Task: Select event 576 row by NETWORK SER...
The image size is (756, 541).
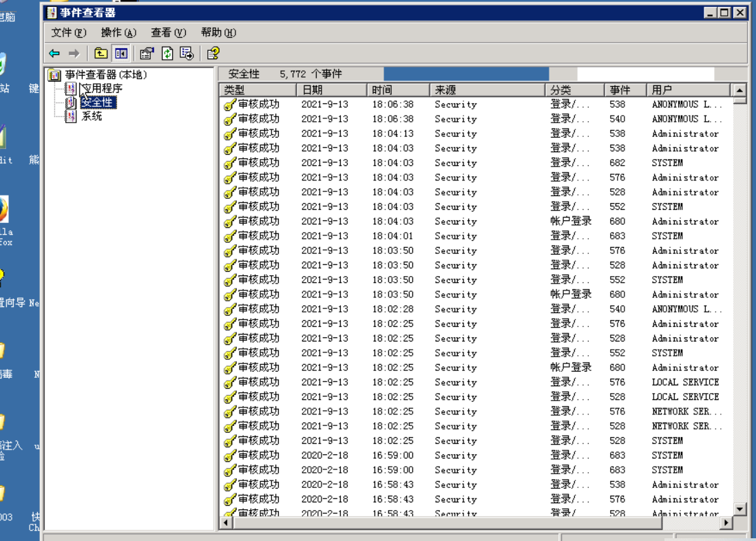Action: [476, 412]
